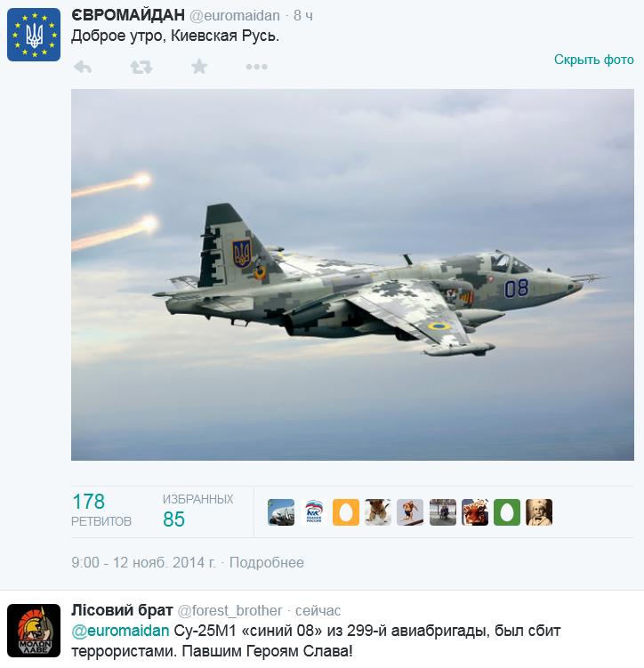The width and height of the screenshot is (644, 668).
Task: Open the ЄВРОМАЙДАН profile avatar
Action: point(34,35)
